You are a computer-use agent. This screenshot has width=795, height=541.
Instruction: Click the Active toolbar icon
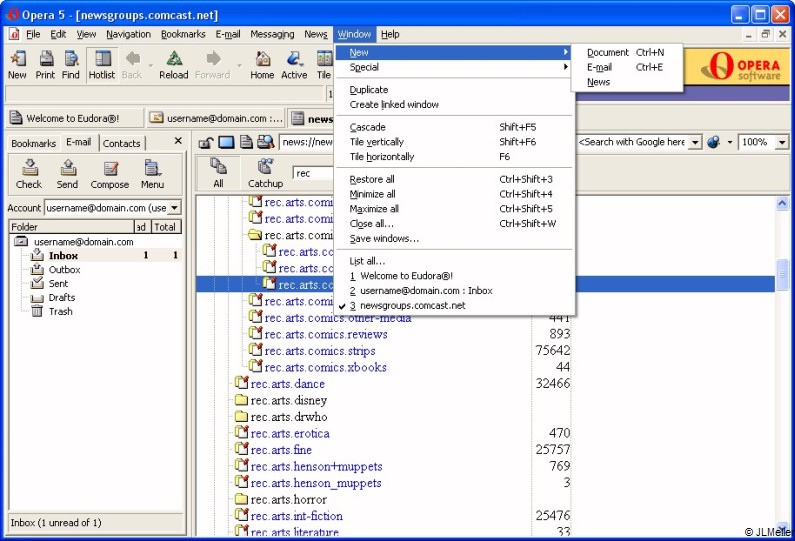(x=294, y=65)
